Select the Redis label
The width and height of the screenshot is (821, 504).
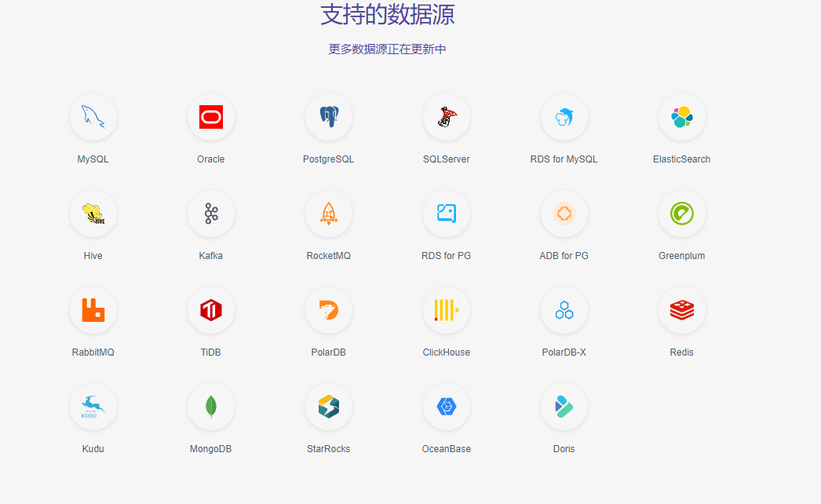(x=682, y=352)
